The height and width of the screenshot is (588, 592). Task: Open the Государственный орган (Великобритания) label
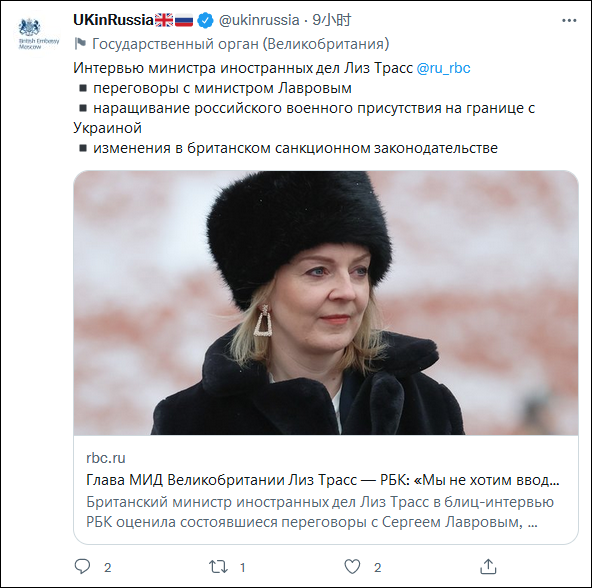click(240, 44)
